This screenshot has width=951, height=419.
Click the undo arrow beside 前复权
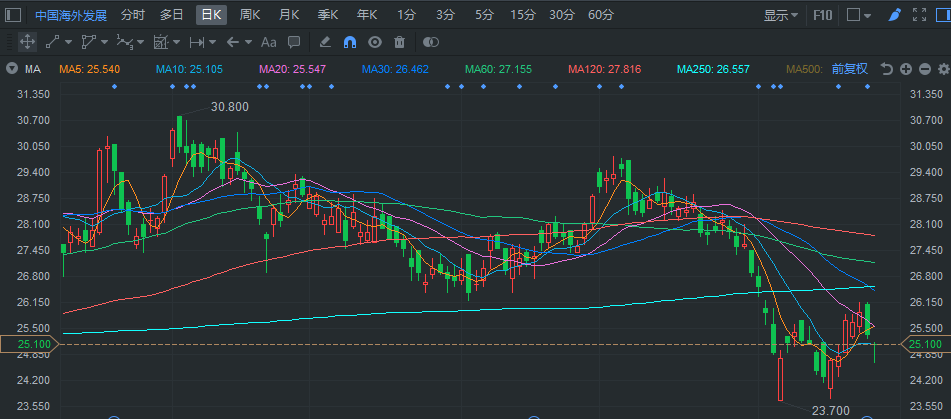887,69
